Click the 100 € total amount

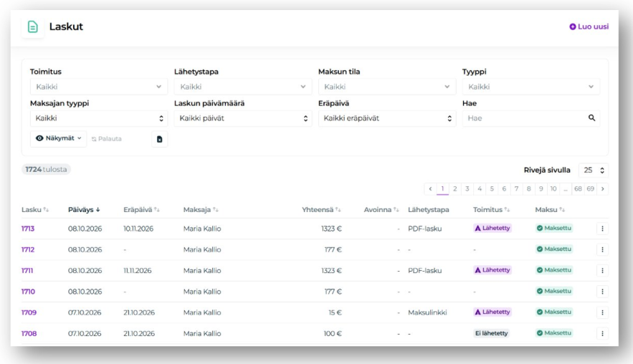333,334
